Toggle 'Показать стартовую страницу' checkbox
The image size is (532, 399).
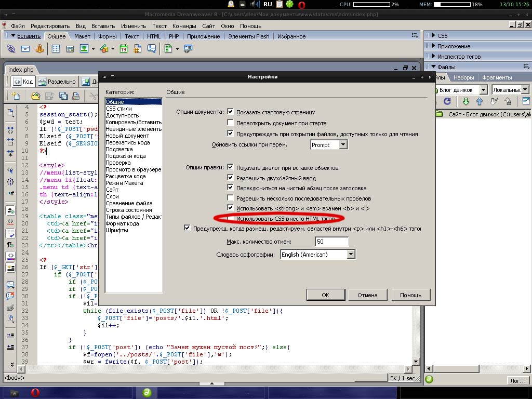[230, 112]
